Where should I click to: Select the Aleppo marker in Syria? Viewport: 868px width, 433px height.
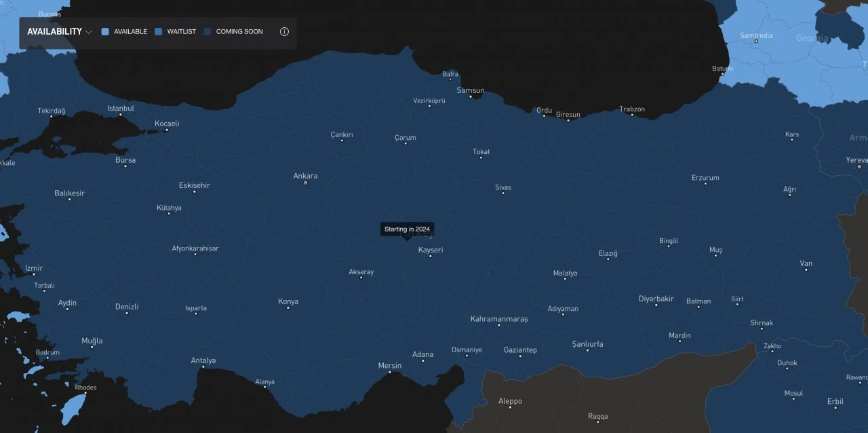(x=510, y=407)
